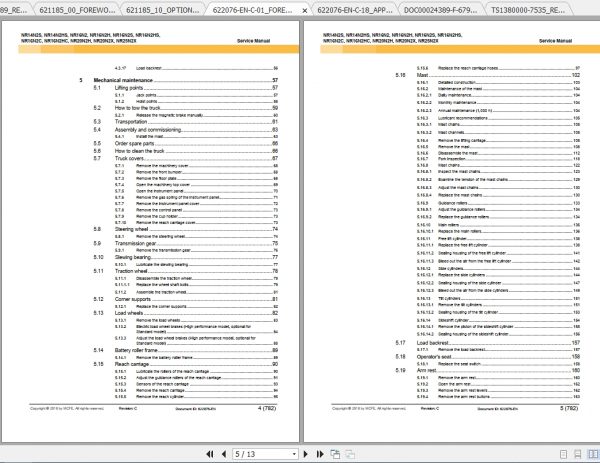Open the partially visible 89_RE... tab
This screenshot has width=600, height=463.
point(15,10)
